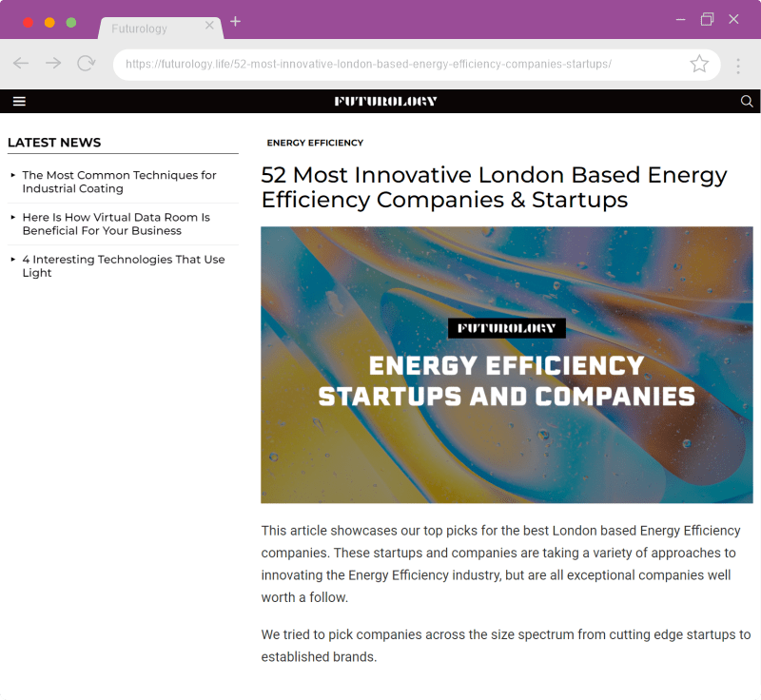This screenshot has height=700, width=761.
Task: Open the hamburger menu in site header
Action: click(x=19, y=102)
